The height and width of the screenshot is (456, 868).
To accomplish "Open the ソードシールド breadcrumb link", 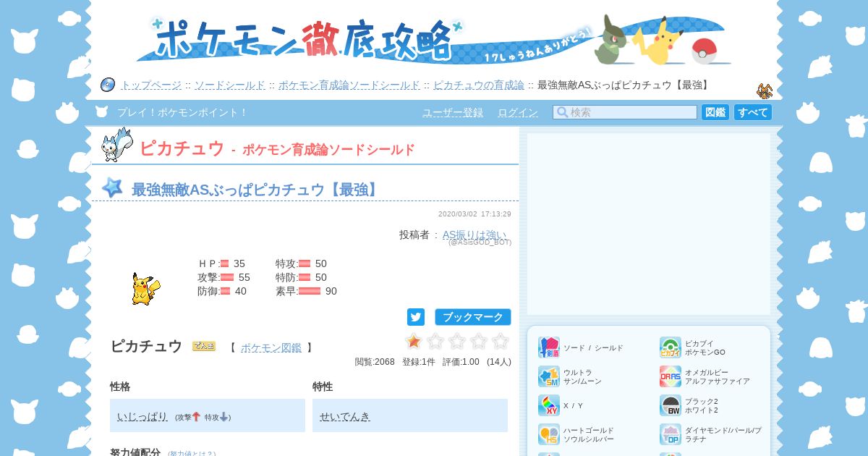I will (x=230, y=85).
